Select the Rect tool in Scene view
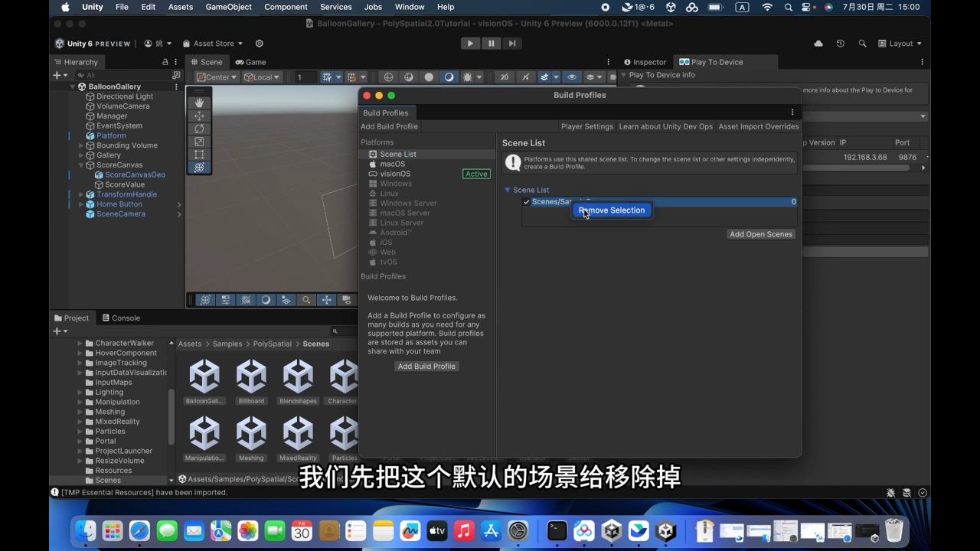Screen dimensions: 980x551 [x=199, y=155]
